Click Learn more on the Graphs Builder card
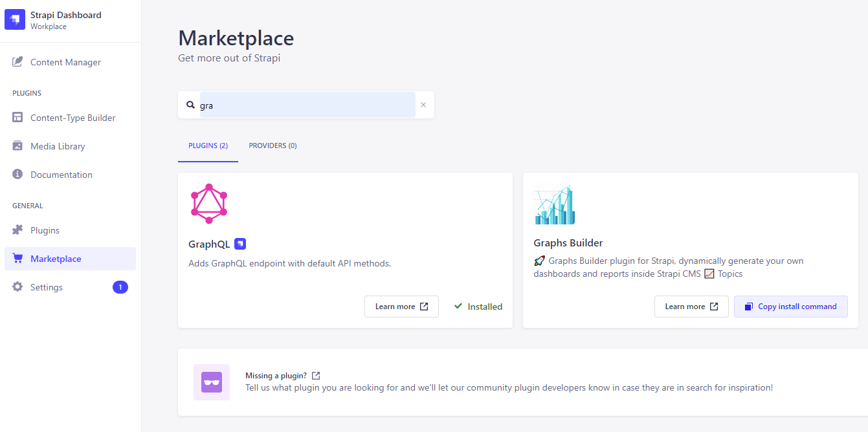This screenshot has height=432, width=868. click(691, 307)
